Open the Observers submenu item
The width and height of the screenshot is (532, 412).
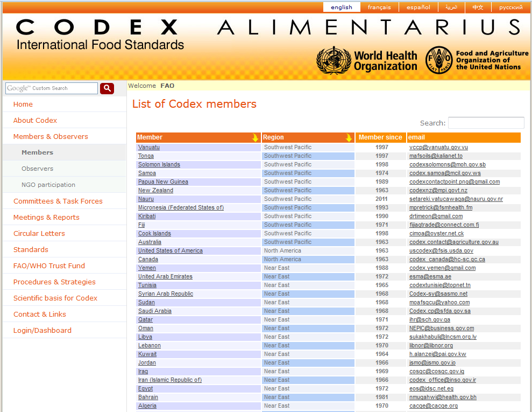tap(37, 169)
